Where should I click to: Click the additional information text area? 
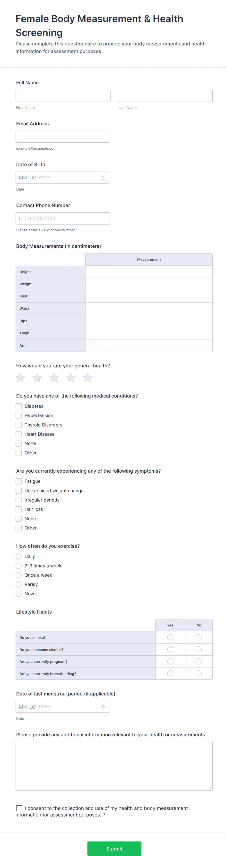114,765
